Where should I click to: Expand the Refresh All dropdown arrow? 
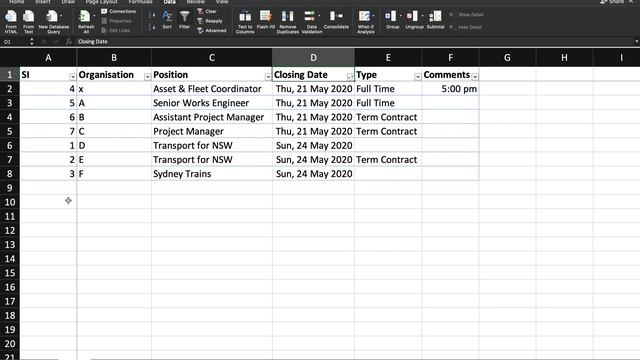[94, 16]
